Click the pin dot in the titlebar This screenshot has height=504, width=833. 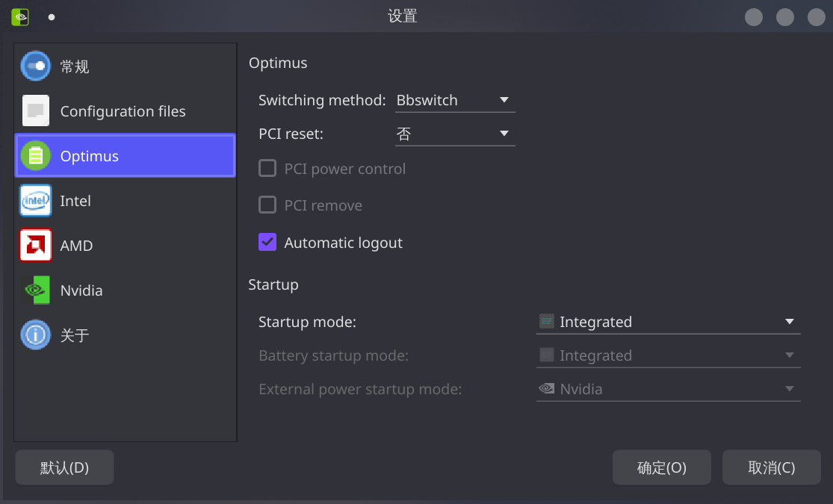(x=52, y=16)
